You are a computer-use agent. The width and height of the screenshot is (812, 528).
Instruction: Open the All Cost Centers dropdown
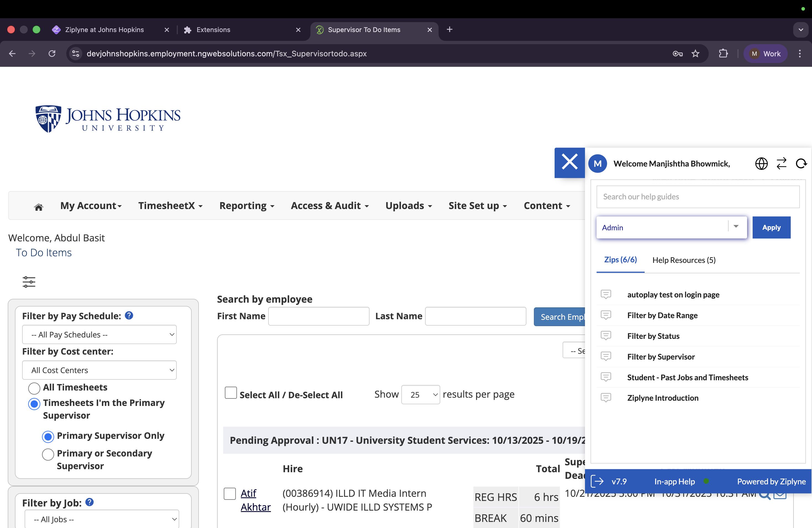(99, 370)
